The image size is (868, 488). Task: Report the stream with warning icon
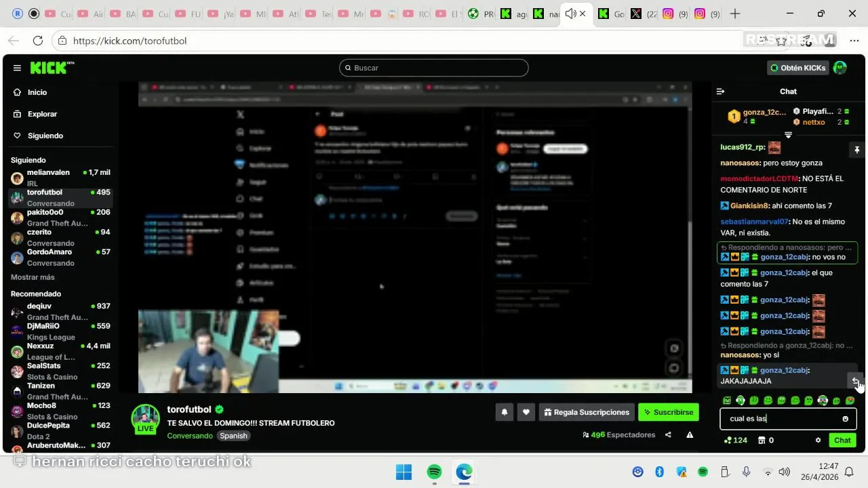click(x=690, y=435)
